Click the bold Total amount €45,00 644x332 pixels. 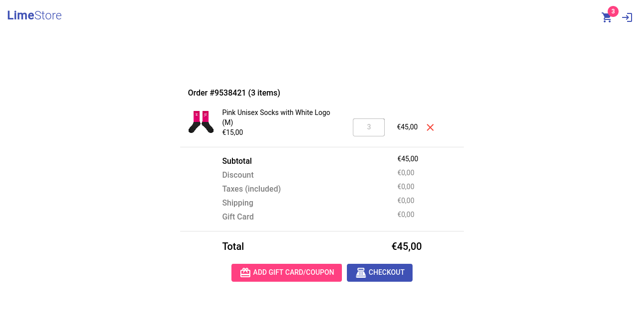coord(406,246)
